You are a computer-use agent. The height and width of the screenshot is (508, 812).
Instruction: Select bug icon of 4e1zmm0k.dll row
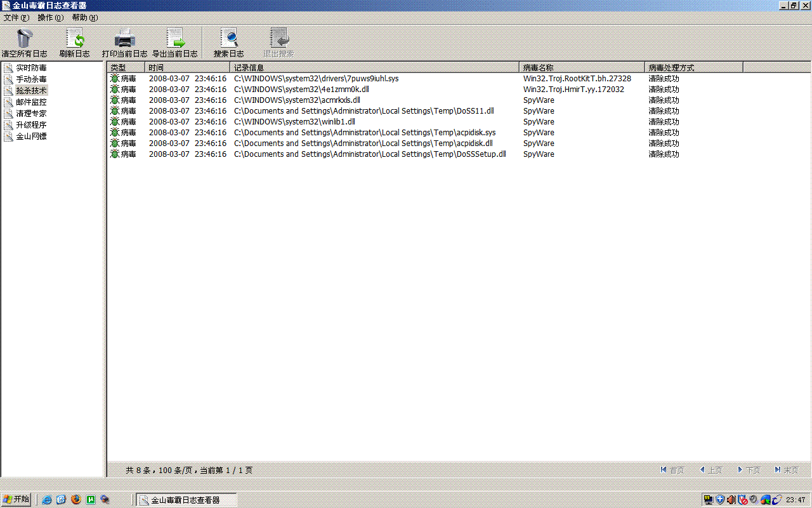pyautogui.click(x=115, y=90)
